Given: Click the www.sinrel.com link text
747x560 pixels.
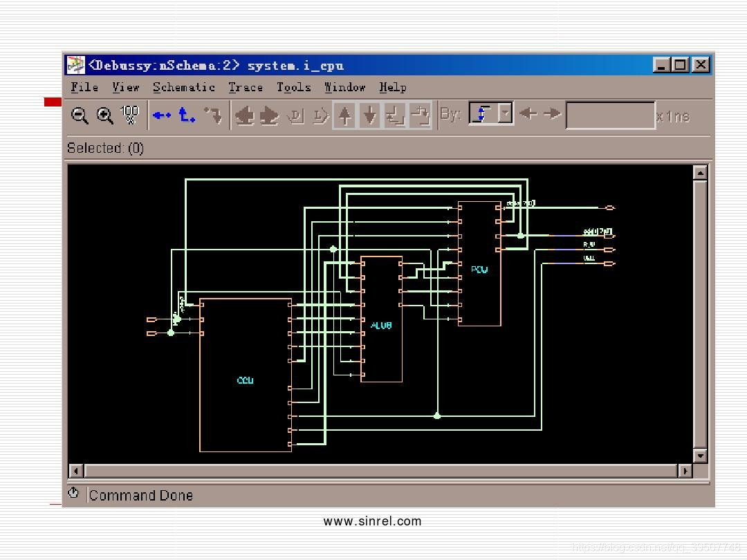Looking at the screenshot, I should [373, 521].
